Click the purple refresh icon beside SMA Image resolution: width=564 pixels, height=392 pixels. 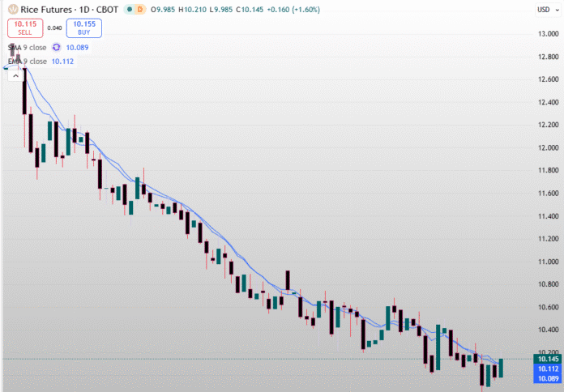(58, 48)
